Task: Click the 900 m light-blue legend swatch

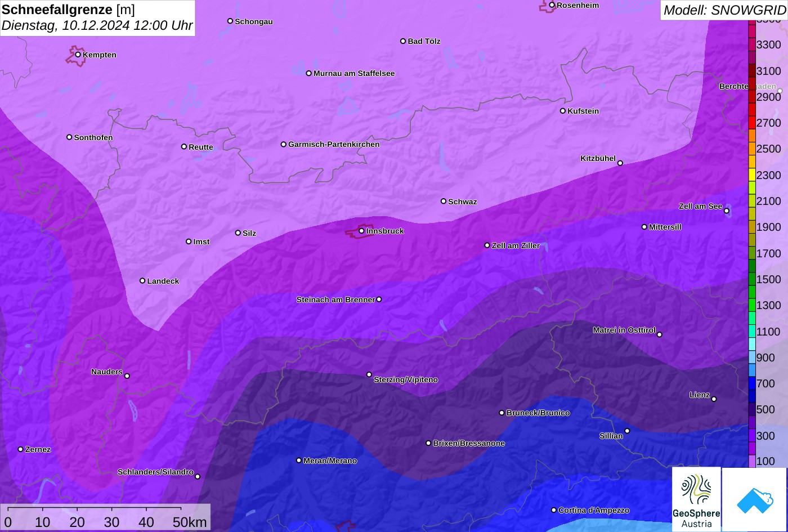Action: (752, 357)
